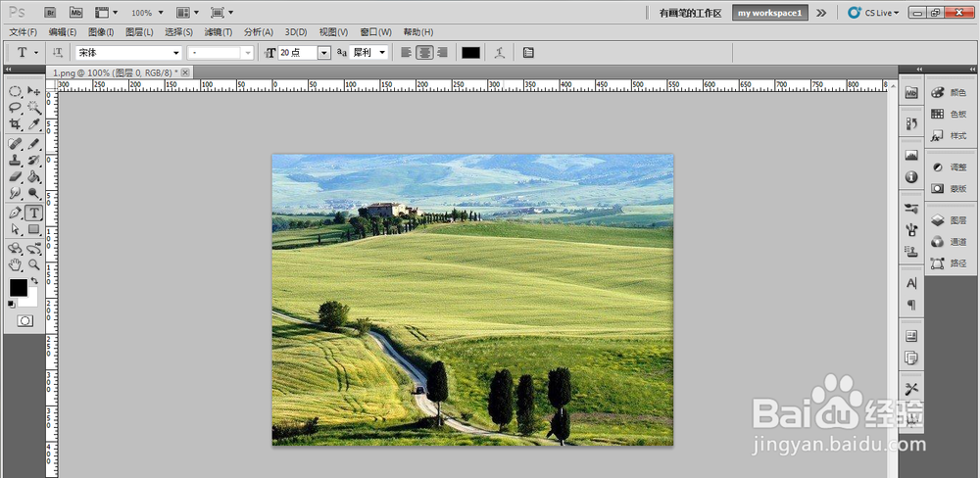Select the Zoom tool
The width and height of the screenshot is (980, 478).
tap(34, 264)
